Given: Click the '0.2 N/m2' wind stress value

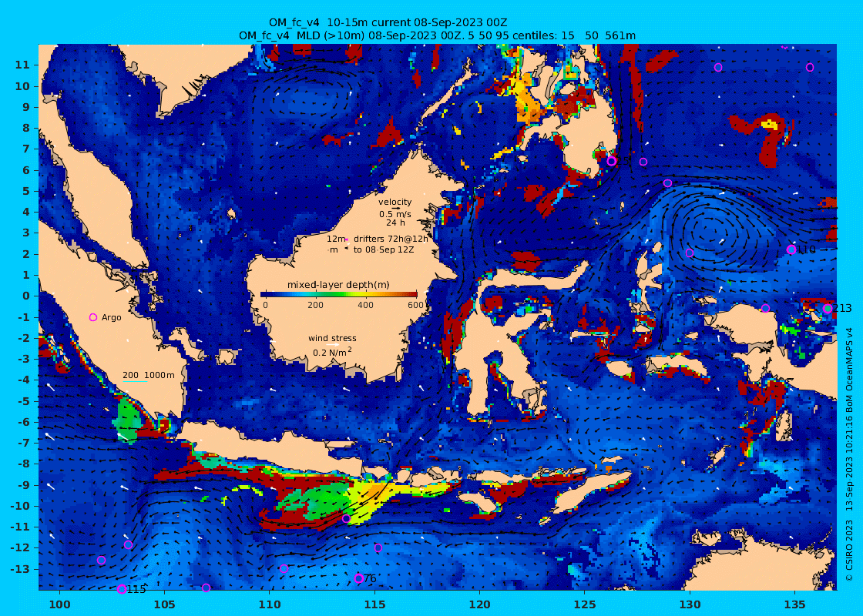Looking at the screenshot, I should point(332,352).
